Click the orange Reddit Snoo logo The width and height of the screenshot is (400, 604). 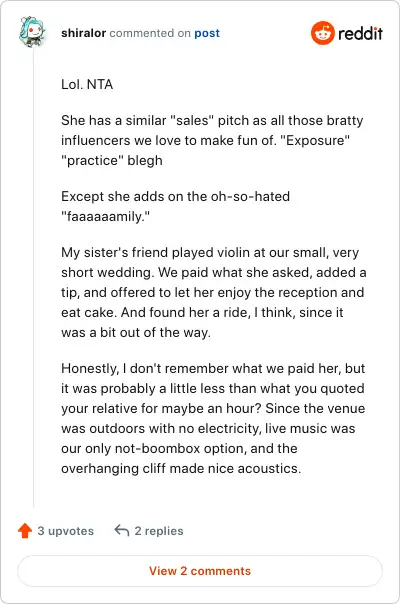coord(323,33)
